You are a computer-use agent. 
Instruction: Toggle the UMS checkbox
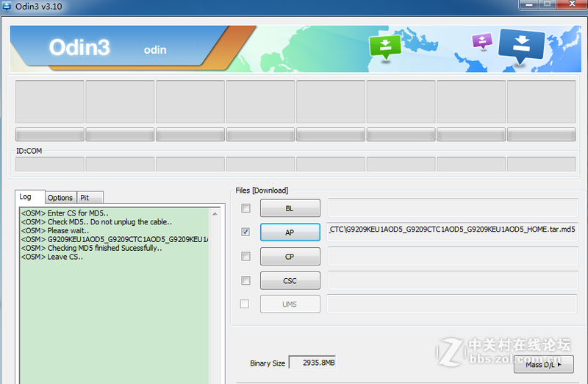click(x=245, y=304)
